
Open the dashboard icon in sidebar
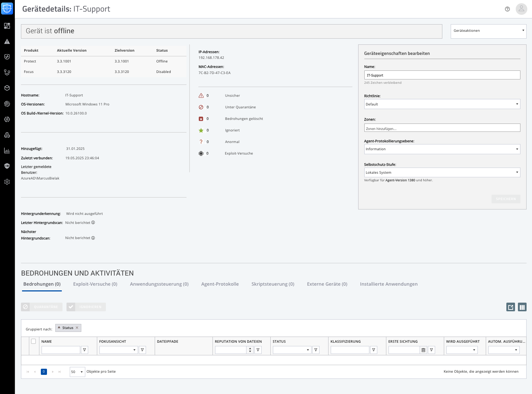coord(7,26)
